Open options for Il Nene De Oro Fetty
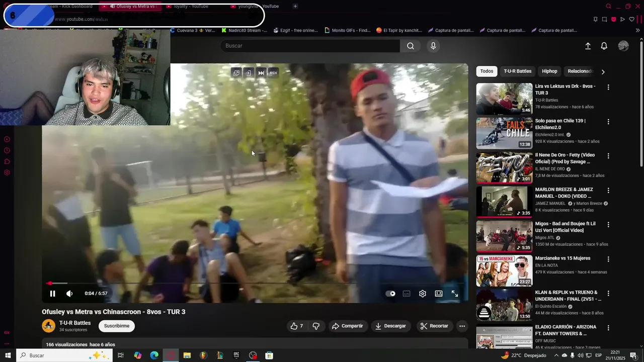Viewport: 644px width, 362px height. 608,156
